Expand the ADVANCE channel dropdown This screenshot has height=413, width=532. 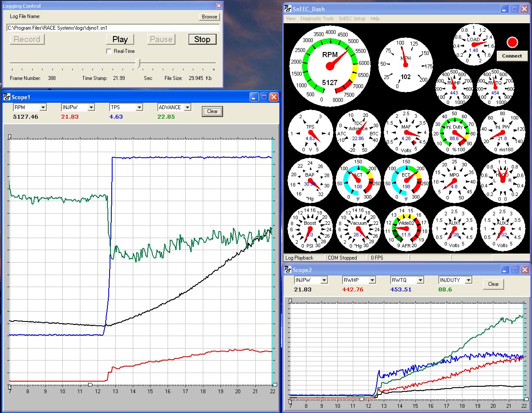[187, 107]
